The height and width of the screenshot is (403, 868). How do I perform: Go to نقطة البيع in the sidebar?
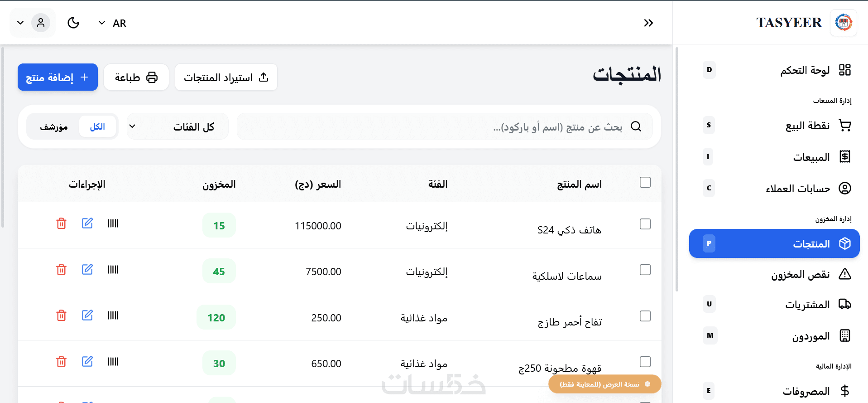(807, 126)
